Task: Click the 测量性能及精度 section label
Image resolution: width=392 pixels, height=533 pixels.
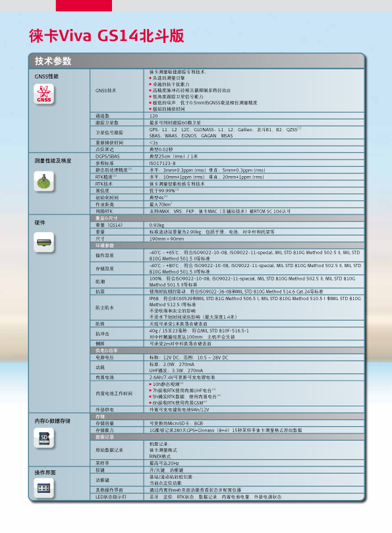Action: tap(53, 161)
